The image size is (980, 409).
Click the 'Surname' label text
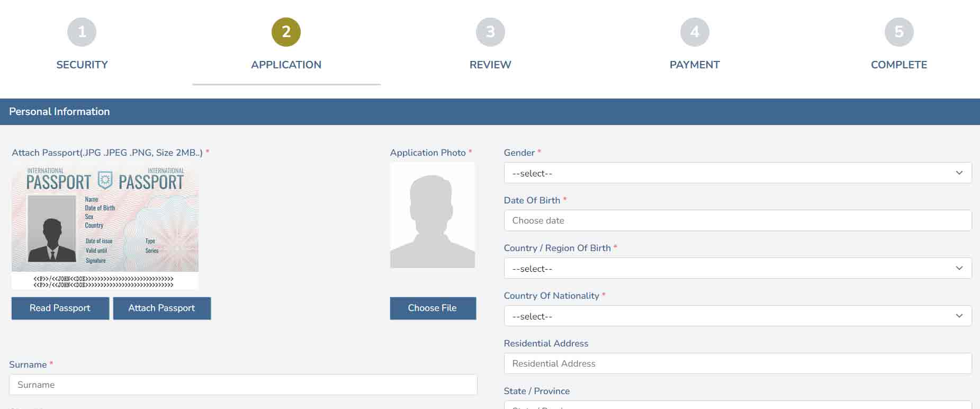[x=28, y=364]
